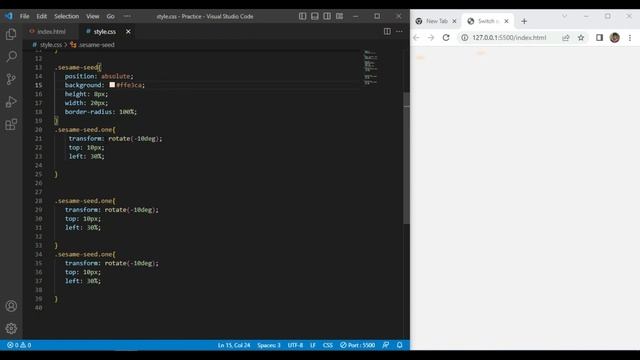Close the active Switch browser tab
640x360 pixels.
click(507, 21)
